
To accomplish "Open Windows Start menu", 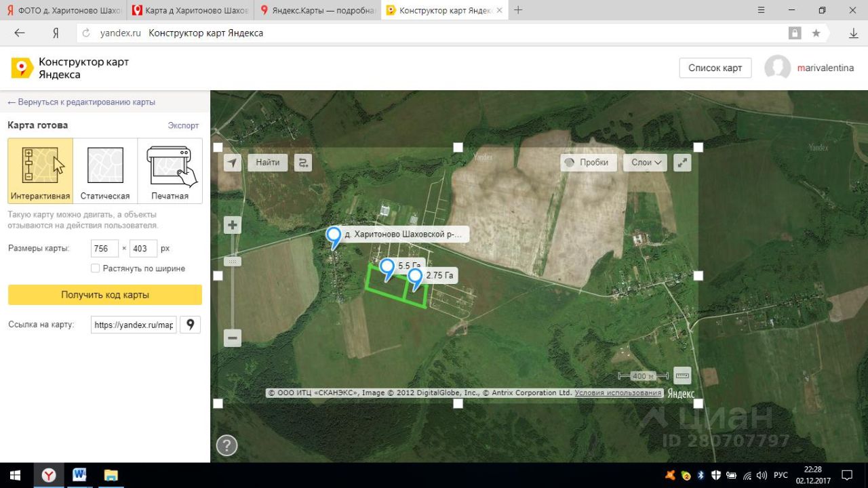I will point(14,475).
